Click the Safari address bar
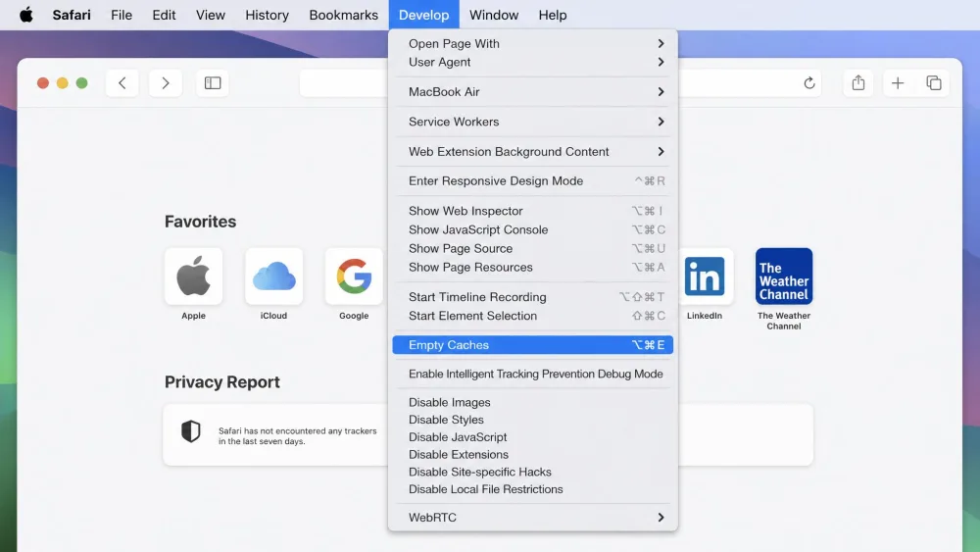This screenshot has height=552, width=980. (344, 83)
